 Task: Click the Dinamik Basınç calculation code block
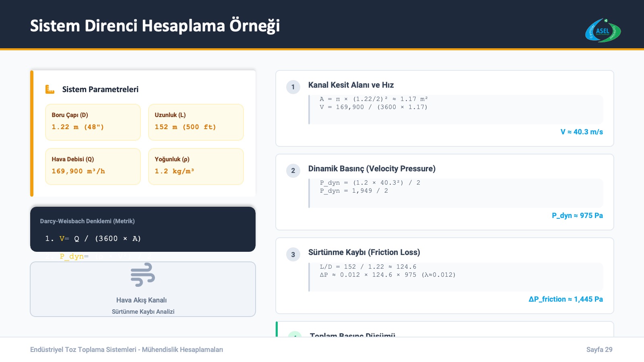[x=456, y=193]
